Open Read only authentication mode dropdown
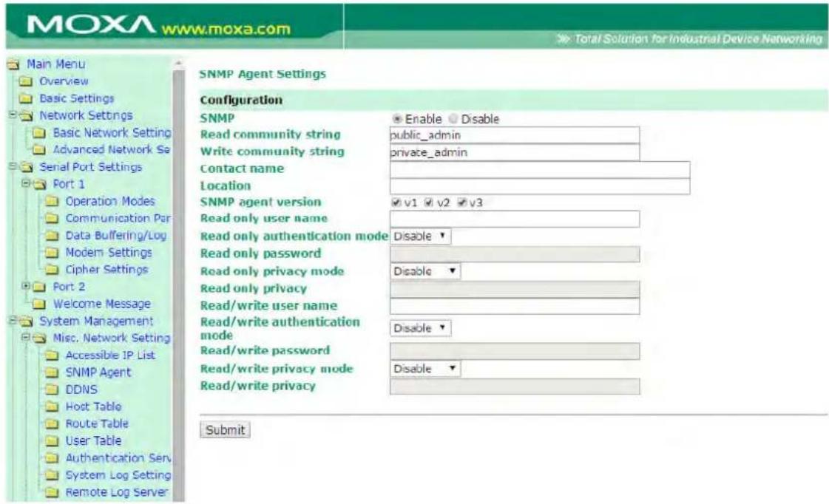The image size is (829, 504). point(421,236)
